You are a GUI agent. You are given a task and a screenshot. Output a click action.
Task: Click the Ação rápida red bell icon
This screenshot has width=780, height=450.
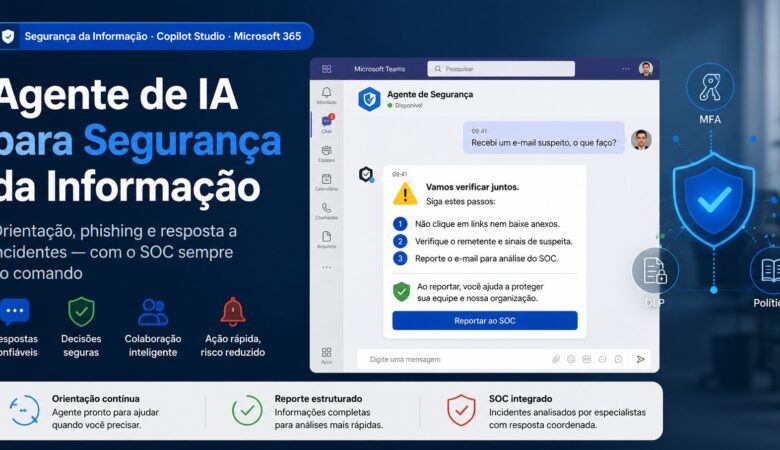click(x=233, y=312)
